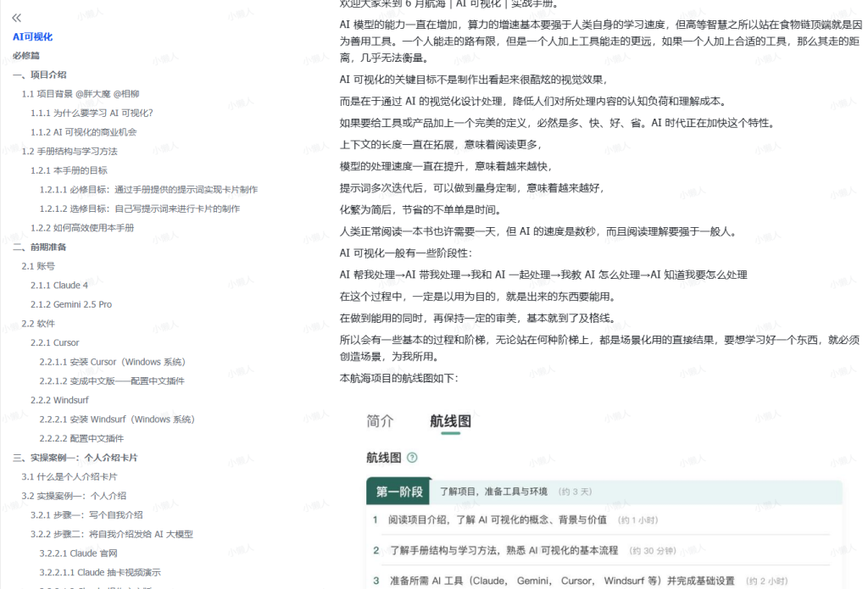Select 3.2.2.1 Claude 官网
868x589 pixels.
click(78, 553)
